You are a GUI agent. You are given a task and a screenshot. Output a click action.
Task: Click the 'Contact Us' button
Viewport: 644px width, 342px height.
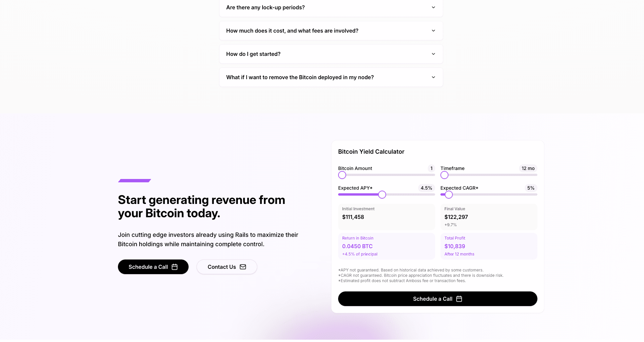click(x=227, y=266)
